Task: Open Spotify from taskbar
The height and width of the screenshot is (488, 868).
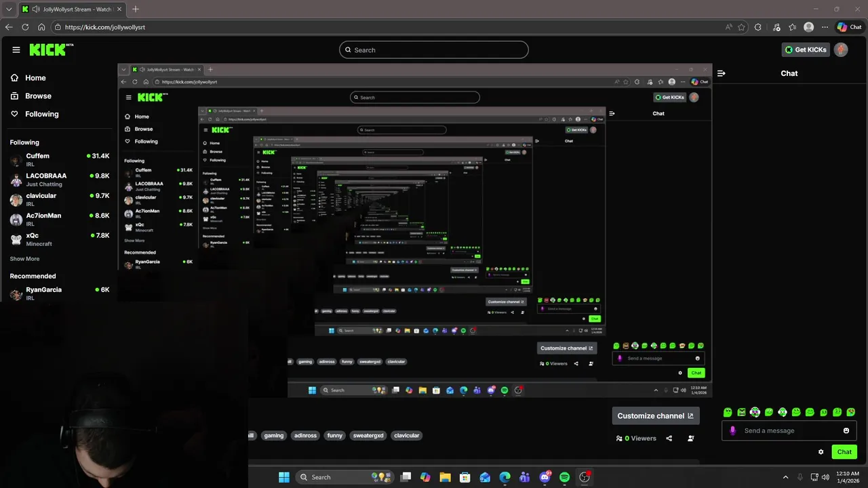Action: [x=564, y=477]
